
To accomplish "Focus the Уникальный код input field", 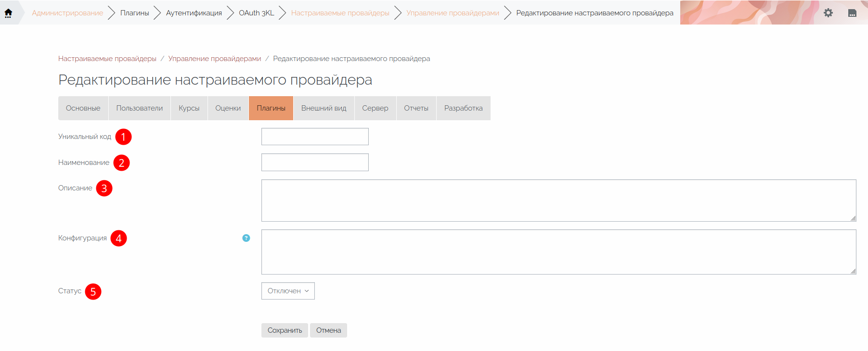I will point(315,137).
